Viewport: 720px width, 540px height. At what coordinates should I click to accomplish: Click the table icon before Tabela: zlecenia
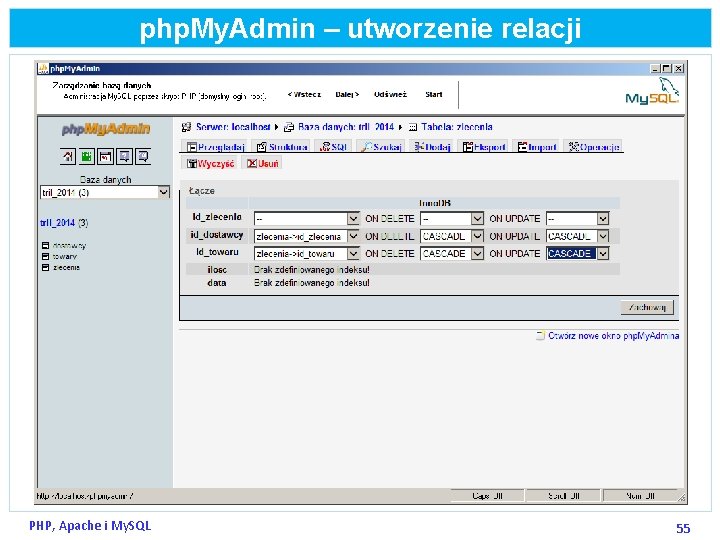413,127
